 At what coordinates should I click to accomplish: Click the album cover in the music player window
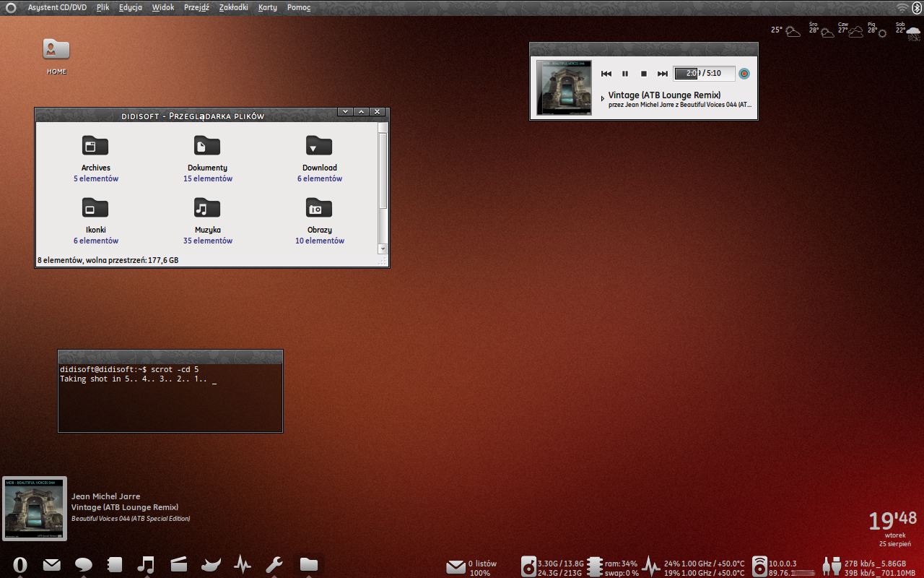[564, 87]
